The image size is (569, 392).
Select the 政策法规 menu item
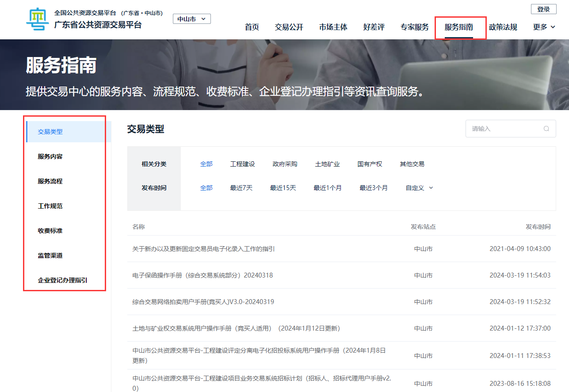(x=503, y=27)
